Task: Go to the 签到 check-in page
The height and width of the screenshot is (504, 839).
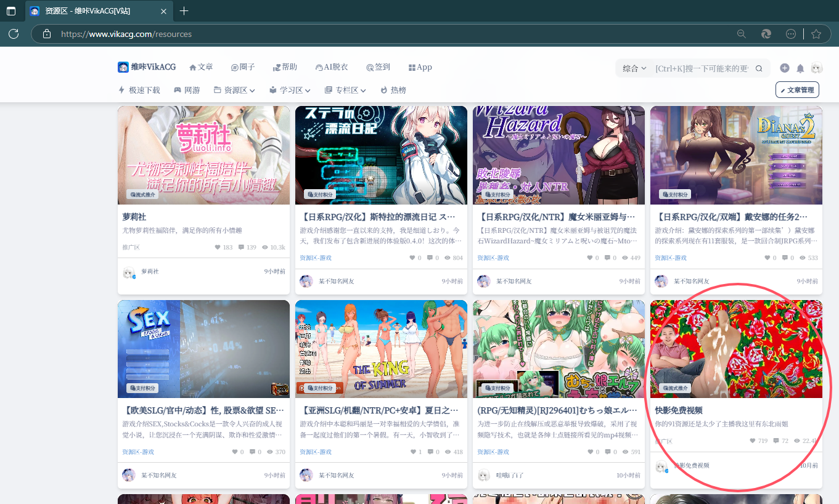Action: (378, 67)
